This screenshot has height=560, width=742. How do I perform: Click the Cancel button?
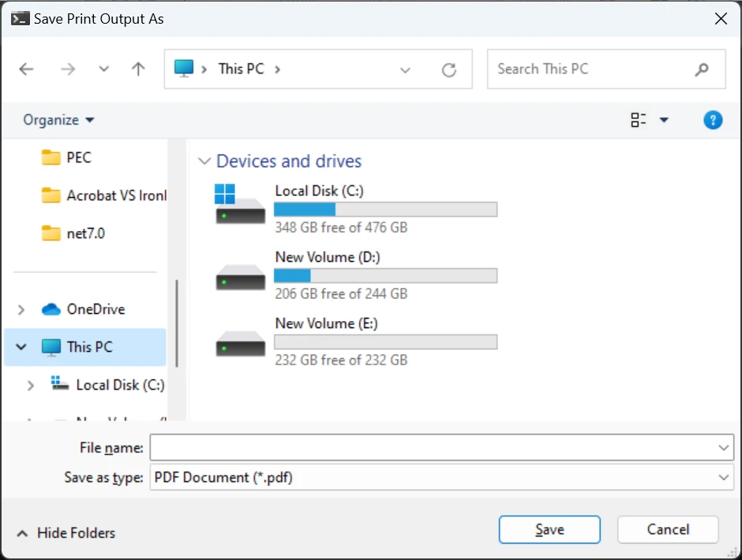668,530
